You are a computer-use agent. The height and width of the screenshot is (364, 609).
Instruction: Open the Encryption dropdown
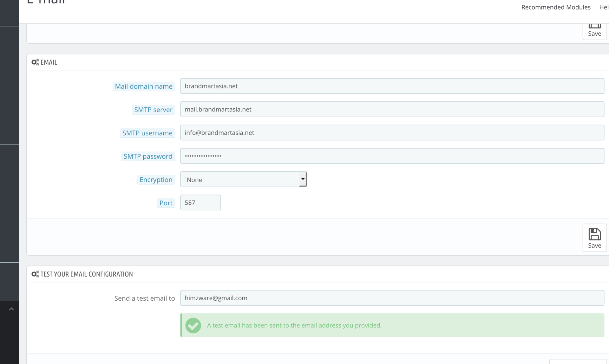click(x=243, y=179)
